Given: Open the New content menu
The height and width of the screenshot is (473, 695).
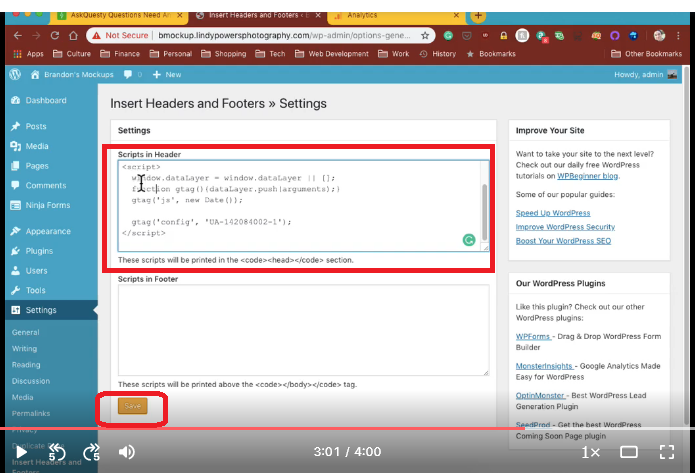Looking at the screenshot, I should 167,74.
